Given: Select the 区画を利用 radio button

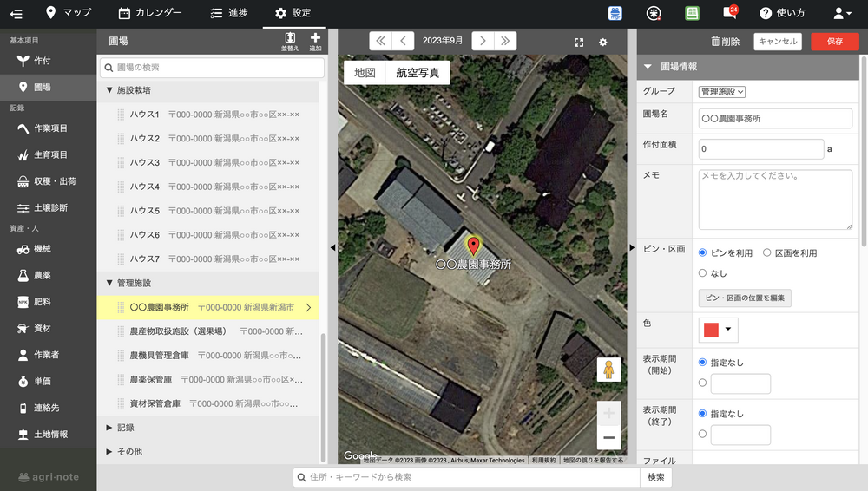Looking at the screenshot, I should click(x=766, y=252).
